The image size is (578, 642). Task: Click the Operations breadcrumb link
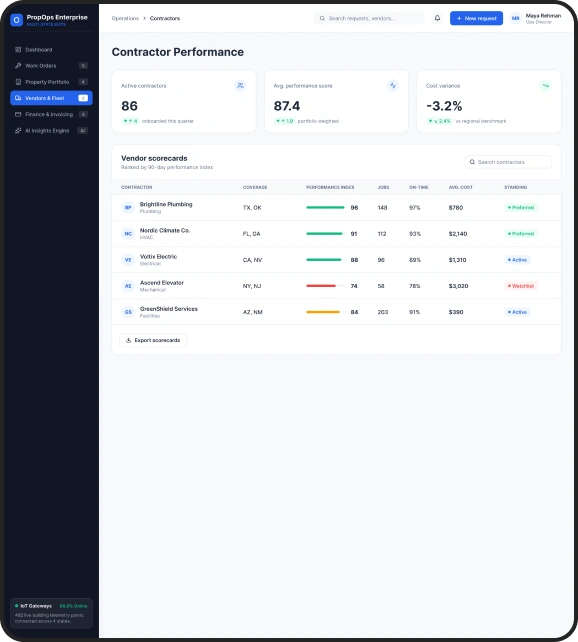point(125,18)
